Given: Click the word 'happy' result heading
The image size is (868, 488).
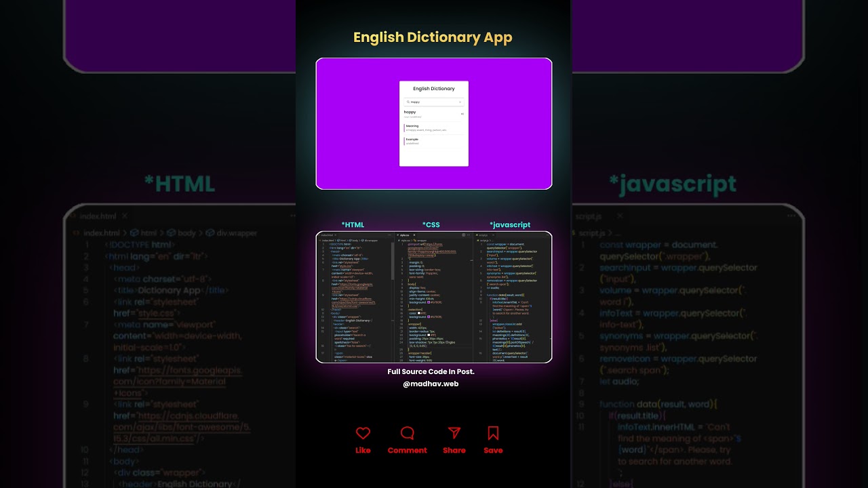Looking at the screenshot, I should 410,112.
